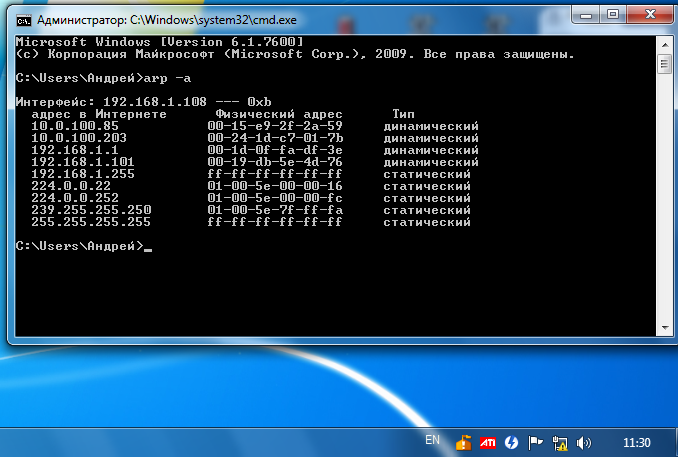Maximize the command prompt window
678x457 pixels.
pyautogui.click(x=611, y=17)
